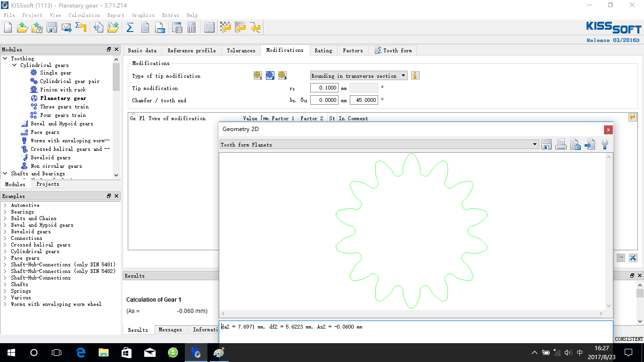Run calculation with the blue Sigma icon
The width and height of the screenshot is (644, 362).
[130, 27]
